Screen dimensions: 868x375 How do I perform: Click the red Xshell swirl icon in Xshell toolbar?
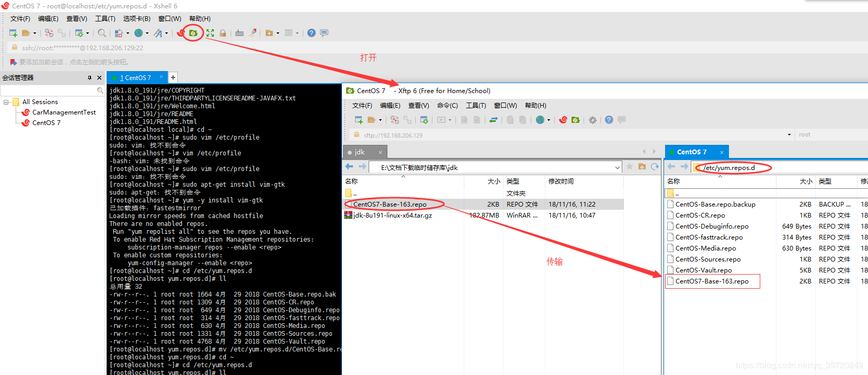click(x=181, y=33)
